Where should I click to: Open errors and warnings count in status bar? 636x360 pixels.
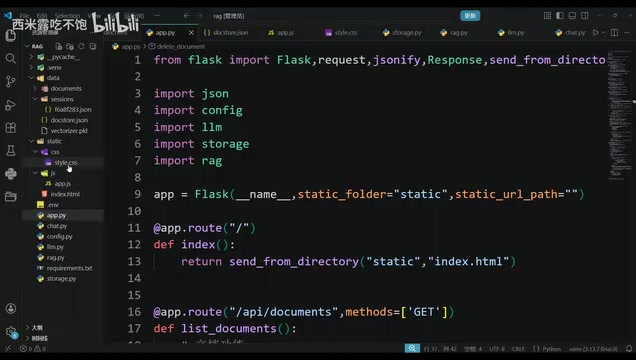pyautogui.click(x=33, y=349)
